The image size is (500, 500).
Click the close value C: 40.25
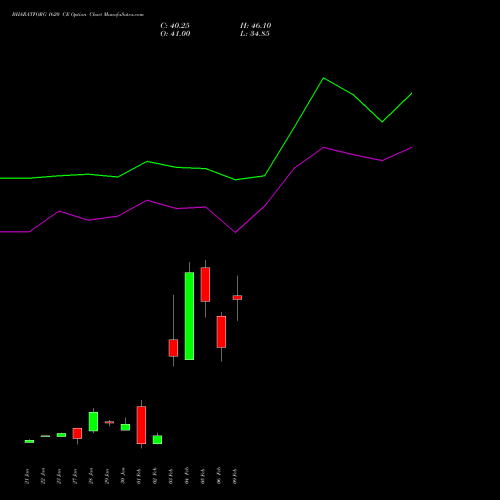pyautogui.click(x=175, y=26)
